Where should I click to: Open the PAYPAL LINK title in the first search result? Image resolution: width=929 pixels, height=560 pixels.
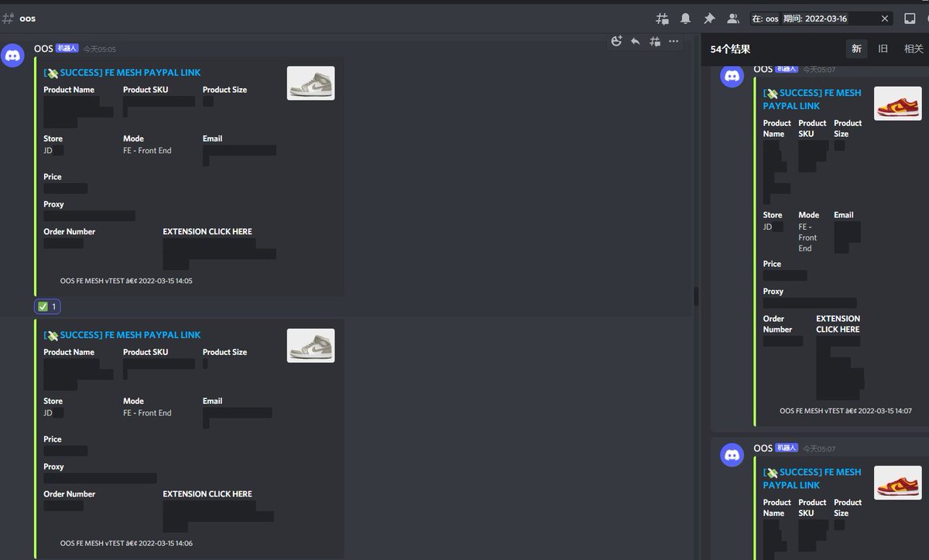tap(812, 99)
